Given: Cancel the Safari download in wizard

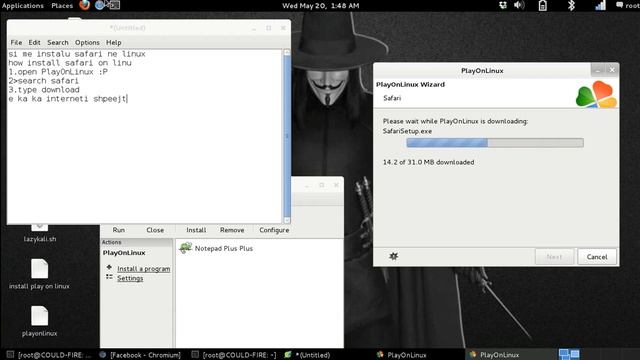Looking at the screenshot, I should coord(597,257).
